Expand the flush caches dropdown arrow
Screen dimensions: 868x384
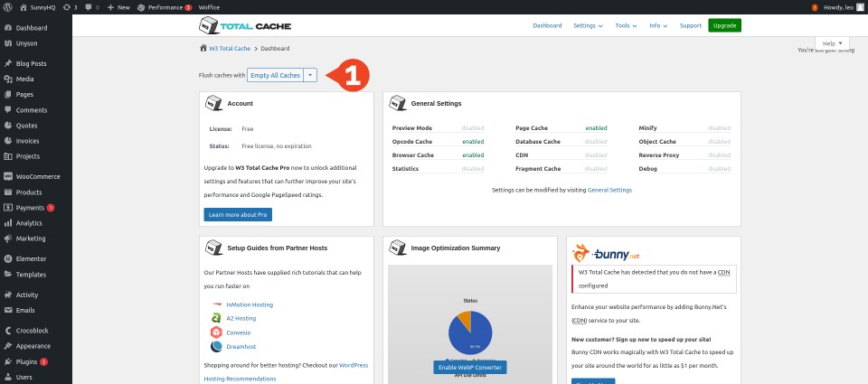(x=310, y=75)
